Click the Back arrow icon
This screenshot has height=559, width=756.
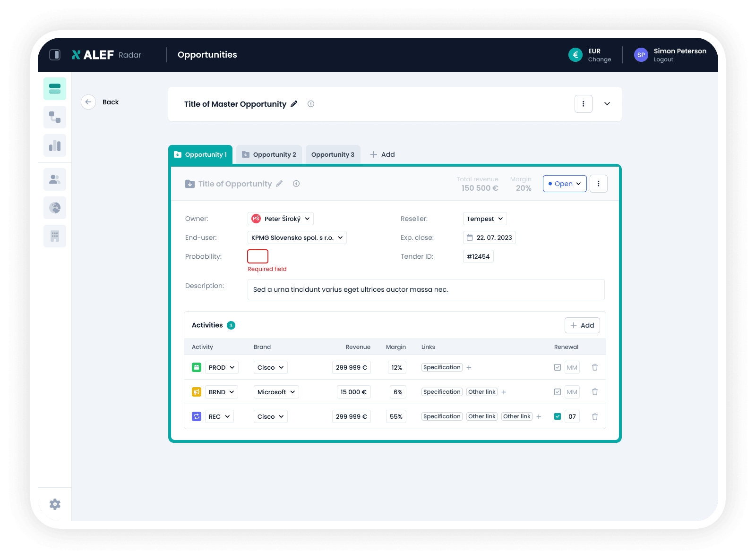(88, 102)
